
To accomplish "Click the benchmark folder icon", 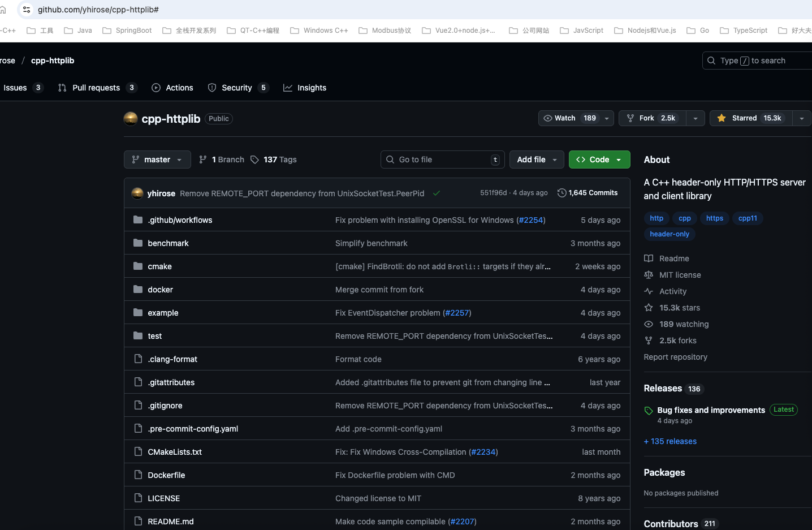I will point(138,243).
